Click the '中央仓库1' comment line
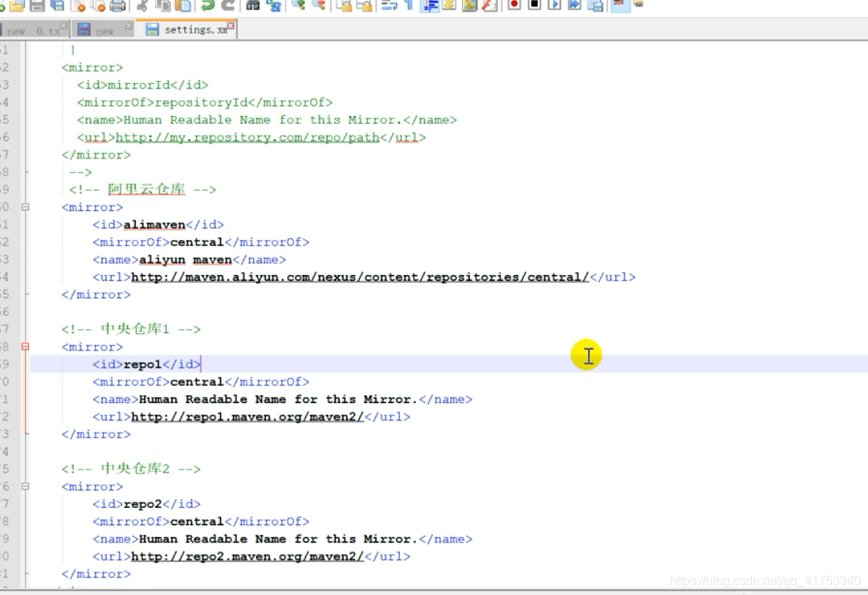The height and width of the screenshot is (595, 868). [131, 328]
